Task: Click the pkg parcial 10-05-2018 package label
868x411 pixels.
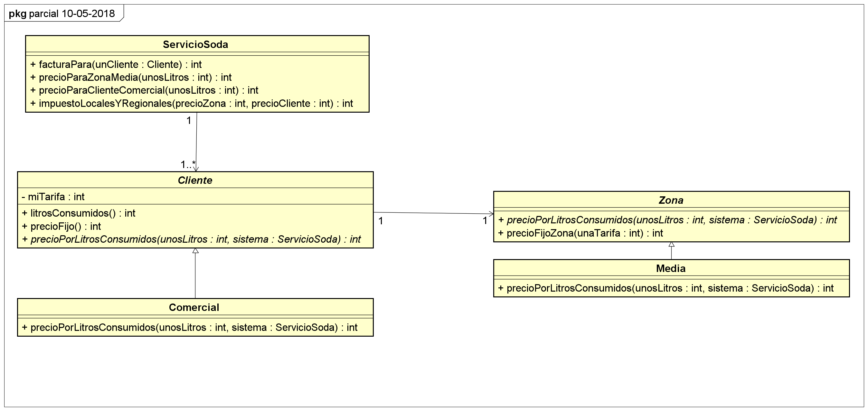Action: pyautogui.click(x=62, y=14)
